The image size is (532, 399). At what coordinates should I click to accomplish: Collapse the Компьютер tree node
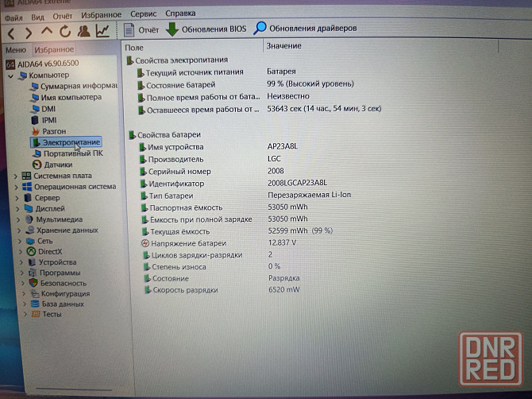click(x=10, y=76)
